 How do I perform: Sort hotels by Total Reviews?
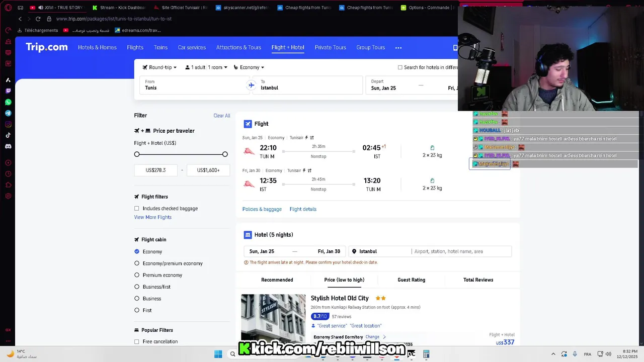point(478,280)
